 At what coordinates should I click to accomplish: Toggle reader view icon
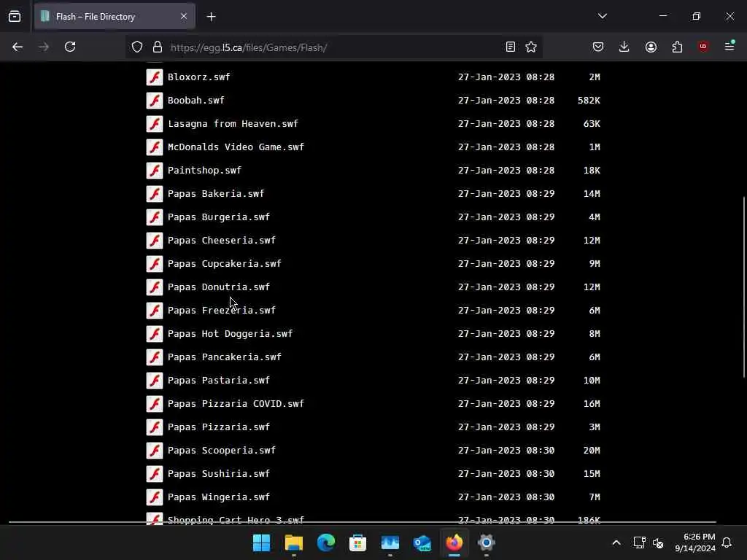pos(510,47)
